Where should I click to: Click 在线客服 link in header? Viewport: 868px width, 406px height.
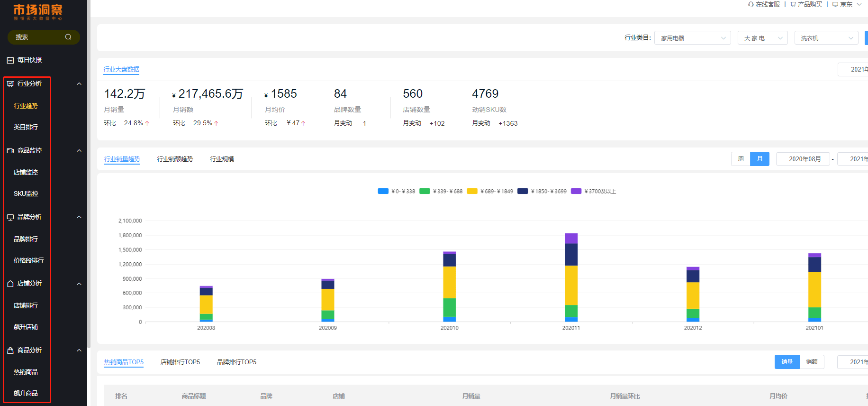(768, 4)
